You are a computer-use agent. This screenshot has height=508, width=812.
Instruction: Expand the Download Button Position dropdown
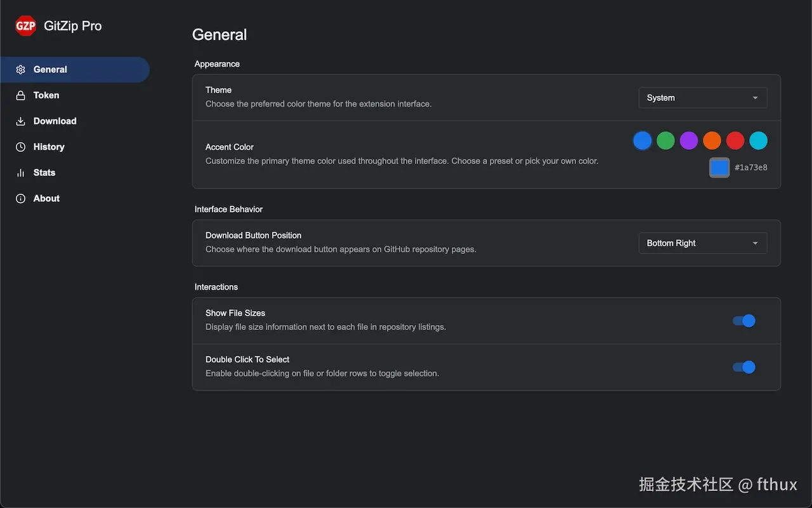703,243
